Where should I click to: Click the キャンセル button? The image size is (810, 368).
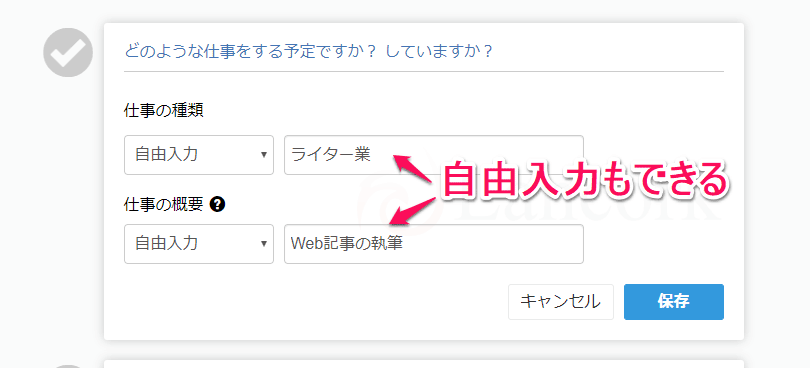tap(561, 302)
